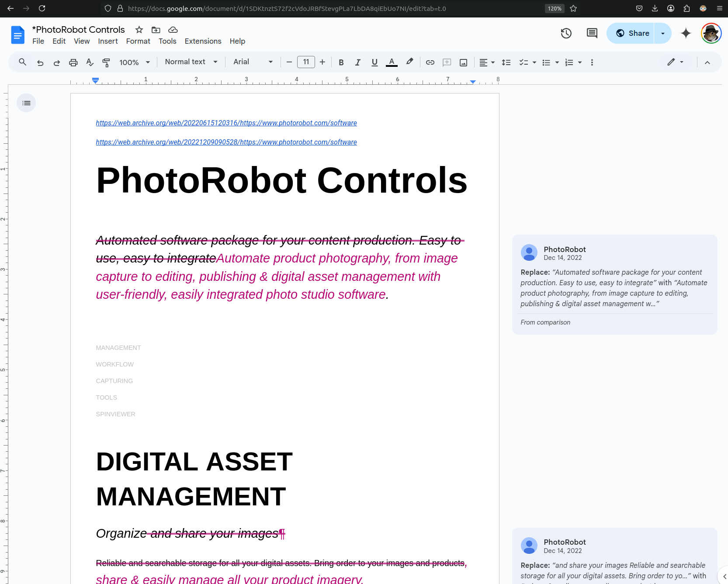Click the search menus magnifier icon
728x584 pixels.
[x=22, y=62]
